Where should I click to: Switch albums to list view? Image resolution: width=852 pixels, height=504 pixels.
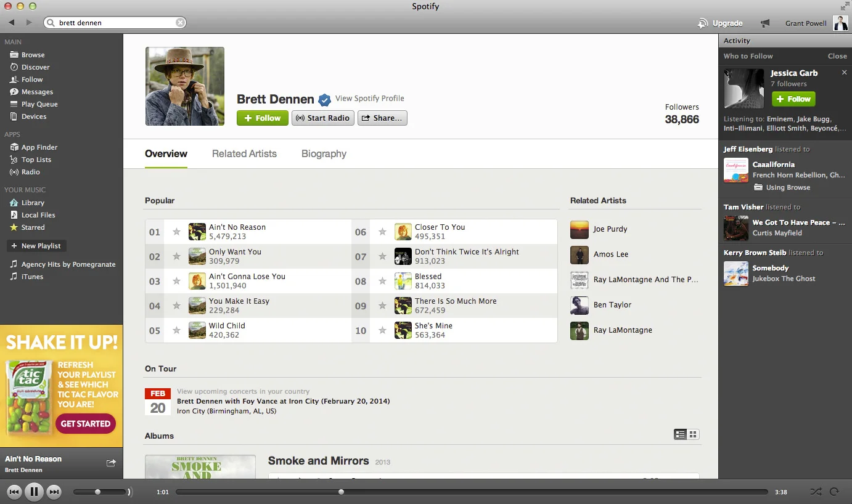click(681, 434)
